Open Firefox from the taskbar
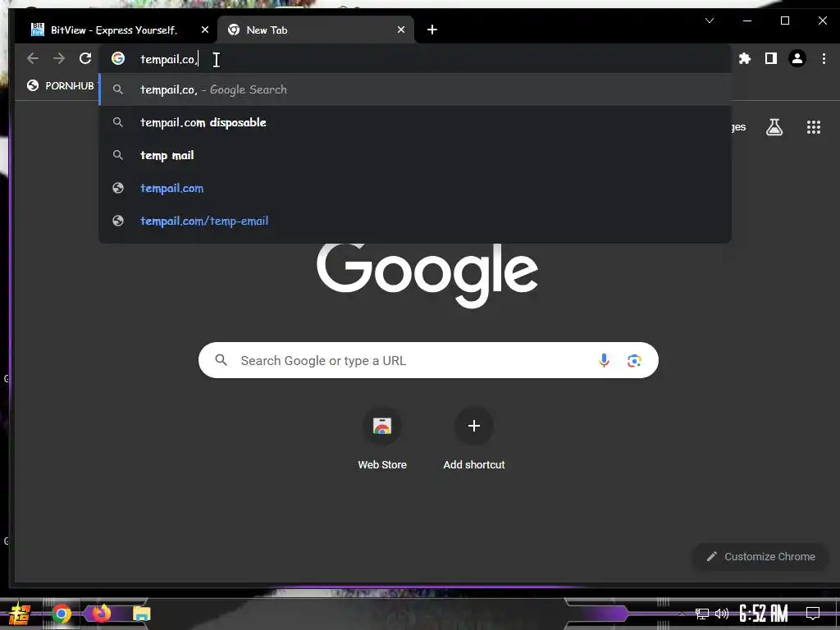This screenshot has height=630, width=840. click(101, 614)
